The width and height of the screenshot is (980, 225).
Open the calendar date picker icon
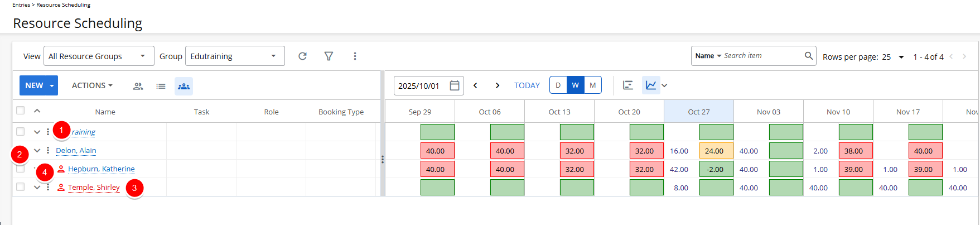coord(455,85)
